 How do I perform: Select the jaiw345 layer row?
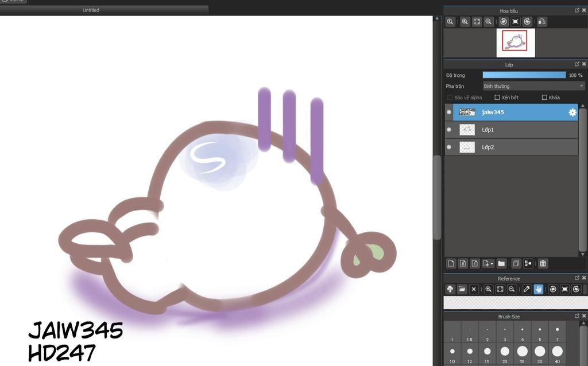[x=512, y=112]
